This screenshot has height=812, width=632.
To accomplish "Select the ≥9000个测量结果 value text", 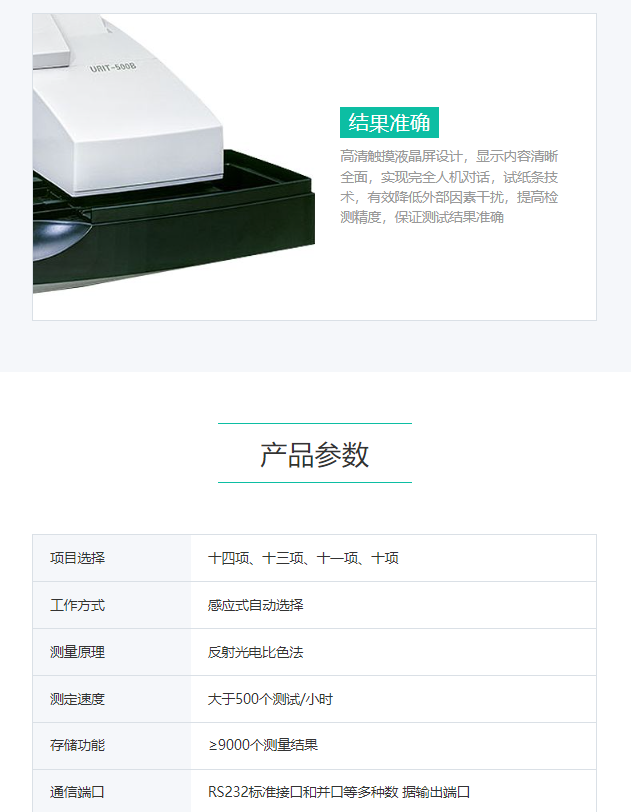I will 263,745.
